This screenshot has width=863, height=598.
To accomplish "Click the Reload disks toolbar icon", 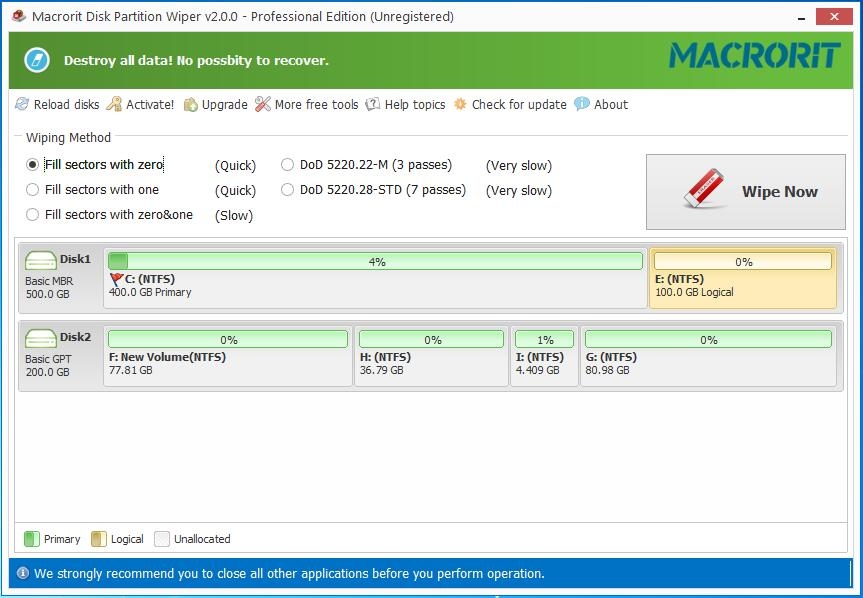I will [x=23, y=104].
